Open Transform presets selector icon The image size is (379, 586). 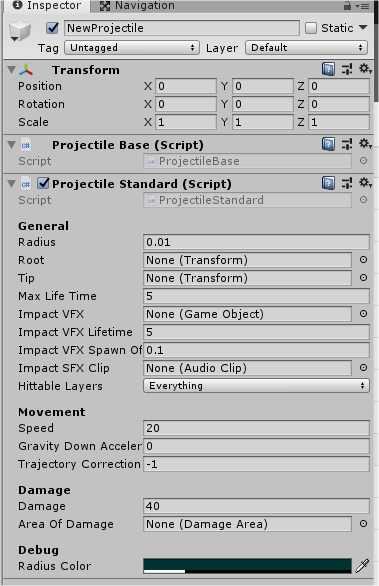tap(347, 69)
